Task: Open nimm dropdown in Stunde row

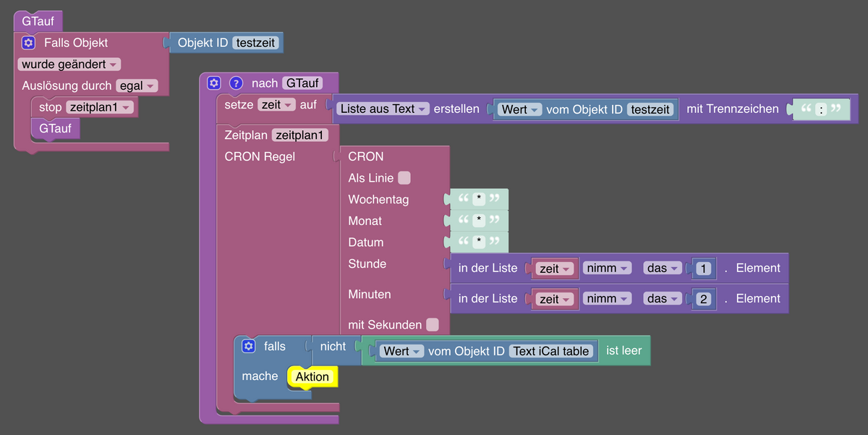Action: [x=608, y=268]
